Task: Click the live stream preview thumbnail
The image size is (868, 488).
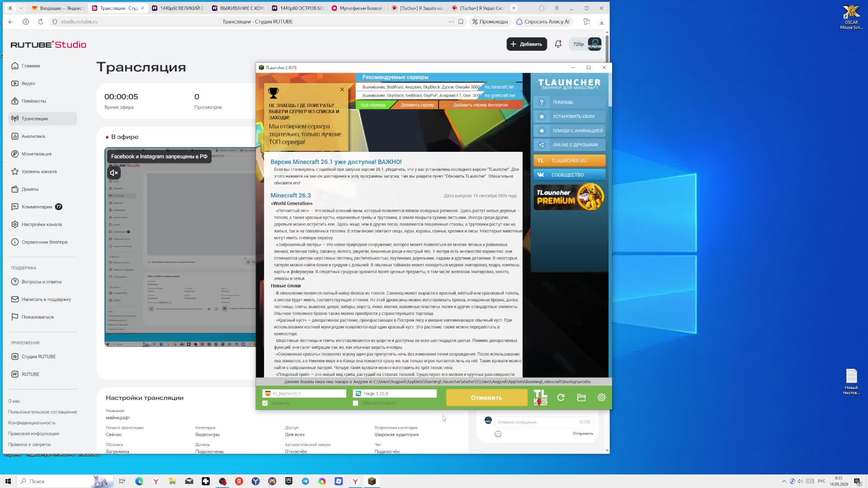Action: click(x=180, y=247)
